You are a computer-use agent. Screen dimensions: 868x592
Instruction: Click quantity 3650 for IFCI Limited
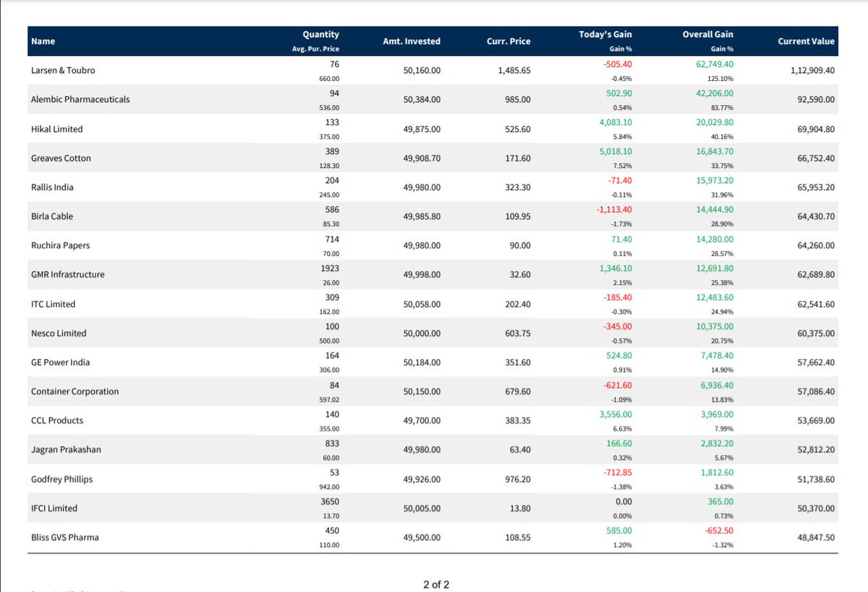click(x=329, y=502)
